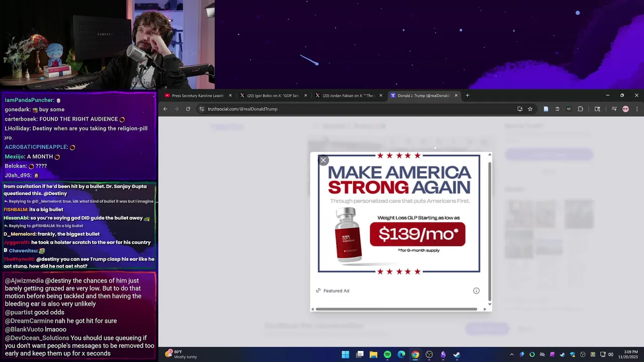Screen dimensions: 644x362
Task: Click chat message by @DevOcean_Solutions
Action: click(79, 346)
